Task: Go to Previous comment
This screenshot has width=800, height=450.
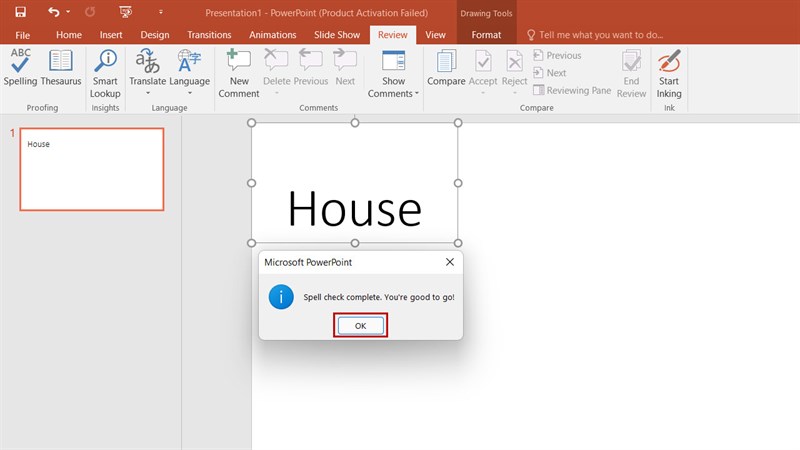Action: 310,68
